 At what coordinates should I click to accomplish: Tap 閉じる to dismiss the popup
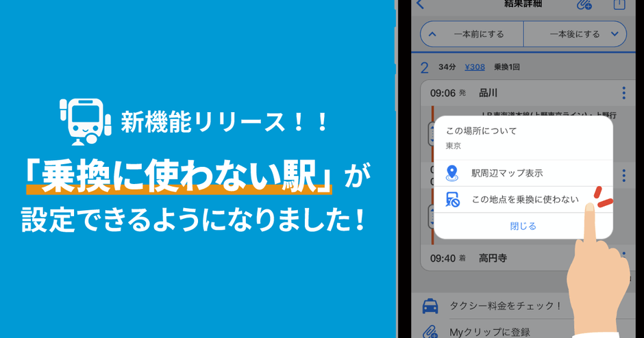523,226
